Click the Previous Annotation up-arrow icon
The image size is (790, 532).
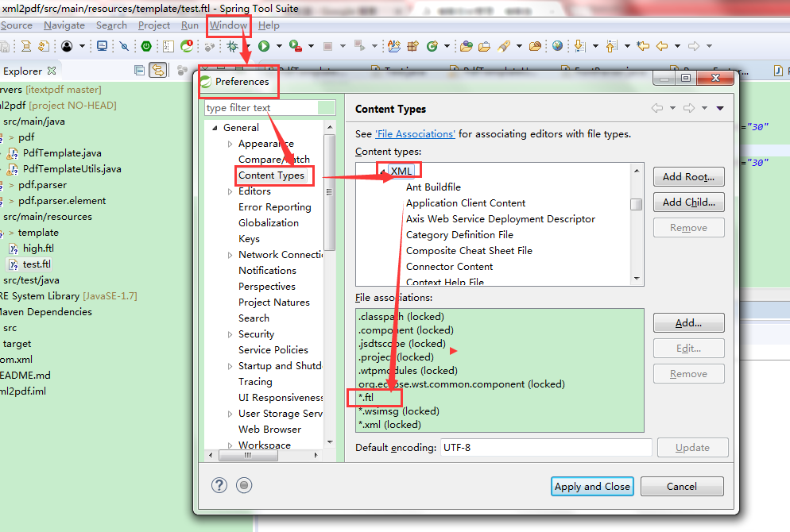[x=611, y=46]
